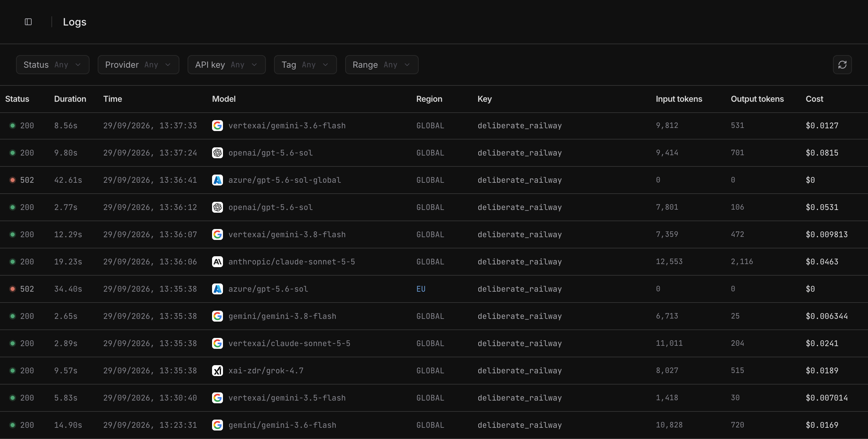Select output tokens value 2,116
868x439 pixels.
[742, 262]
